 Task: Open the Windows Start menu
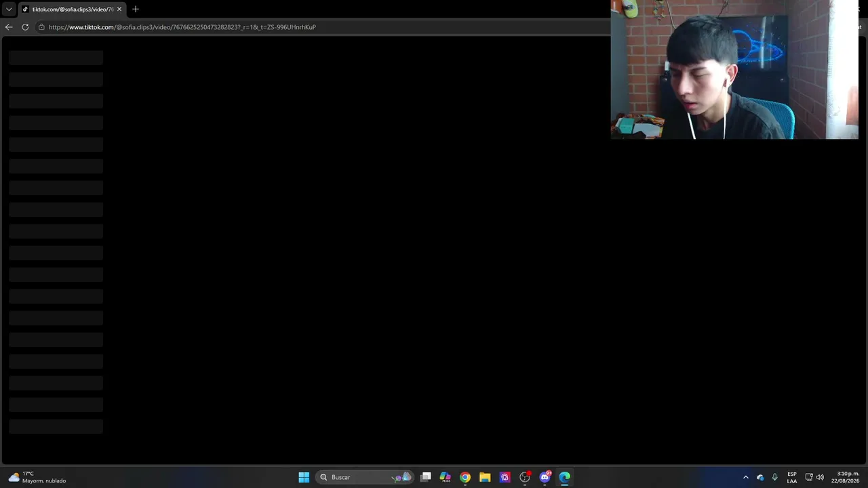(x=304, y=477)
